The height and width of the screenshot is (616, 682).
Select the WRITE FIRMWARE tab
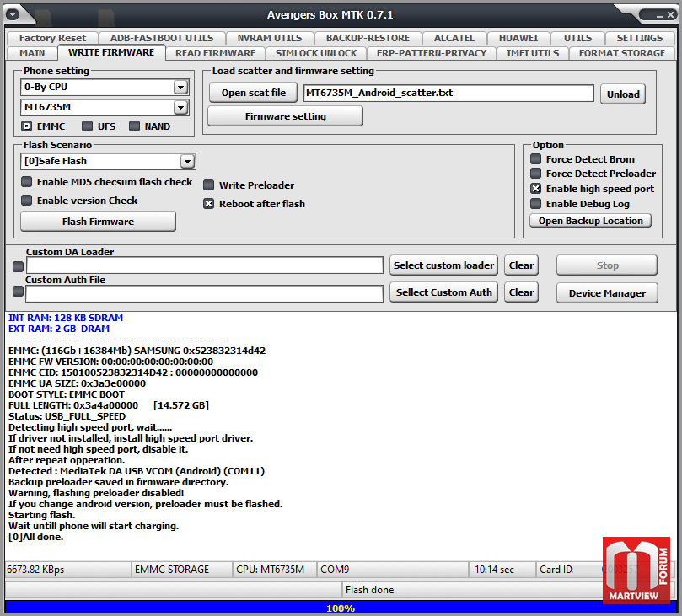click(x=111, y=52)
